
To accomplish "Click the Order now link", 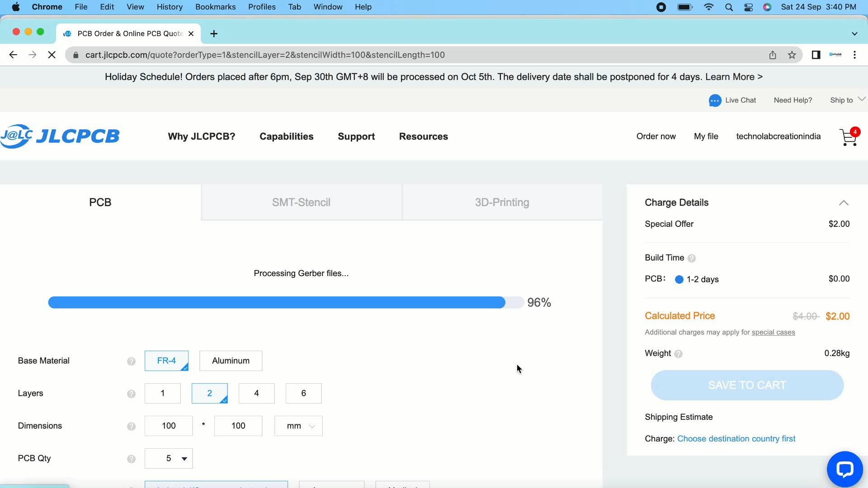I will (656, 136).
